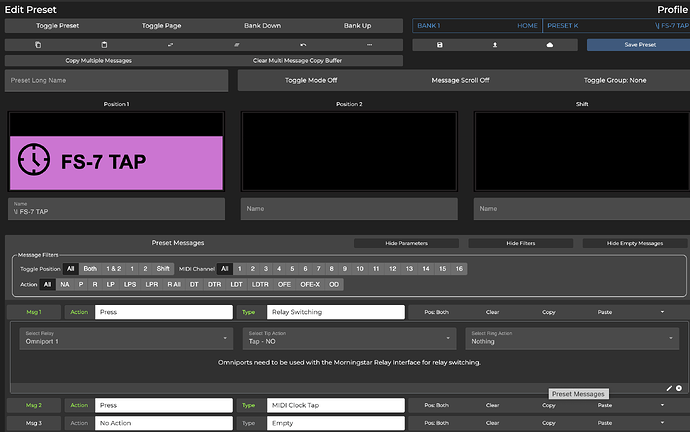
Task: Click the floppy disk save icon
Action: (x=440, y=45)
